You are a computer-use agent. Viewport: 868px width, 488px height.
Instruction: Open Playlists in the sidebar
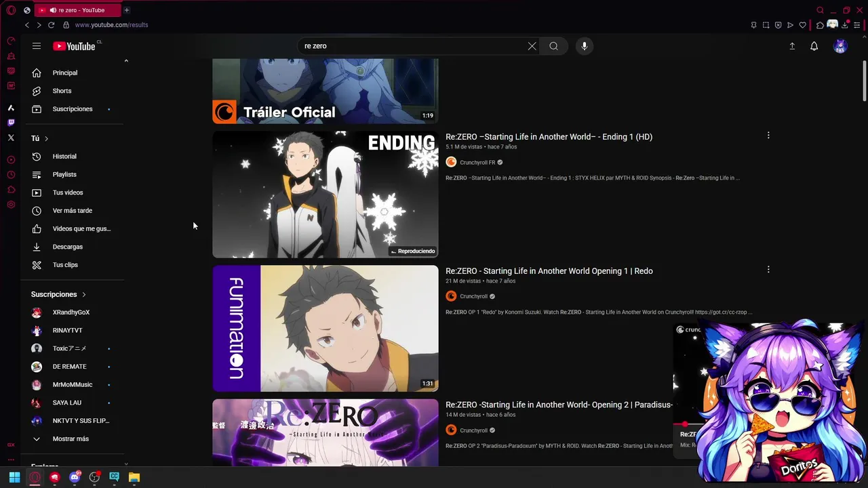(73, 175)
